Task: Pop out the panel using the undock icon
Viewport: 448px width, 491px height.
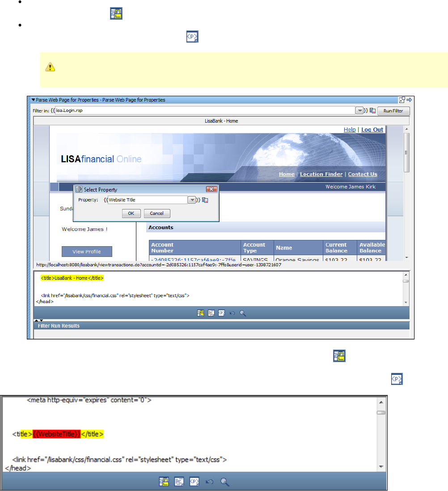Action: point(402,100)
